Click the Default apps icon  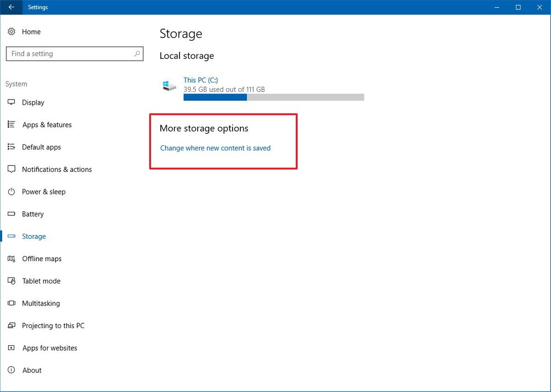point(11,147)
